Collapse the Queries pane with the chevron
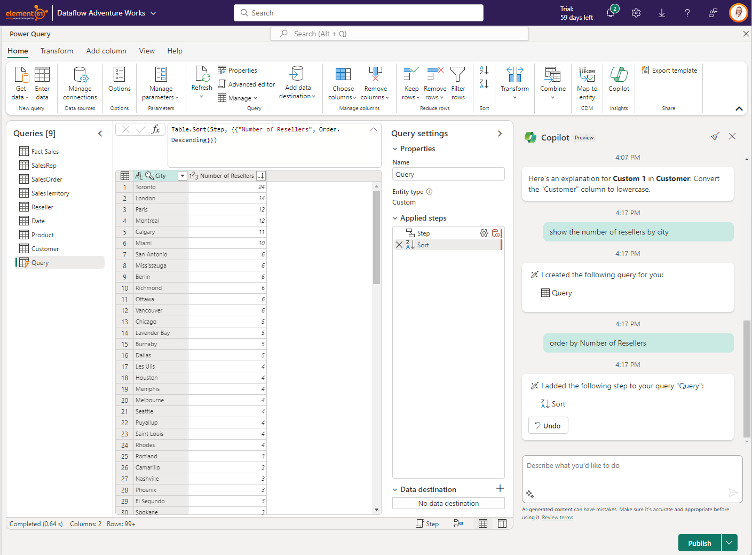 (x=99, y=133)
